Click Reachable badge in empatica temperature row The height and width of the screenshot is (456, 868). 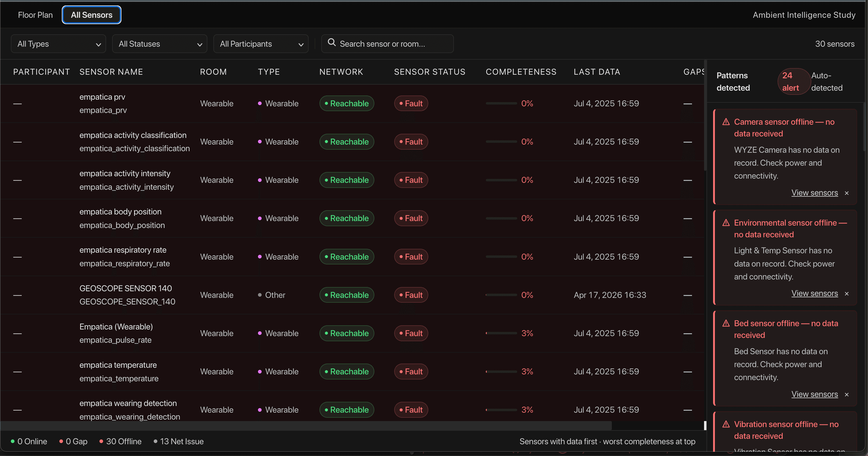tap(347, 371)
